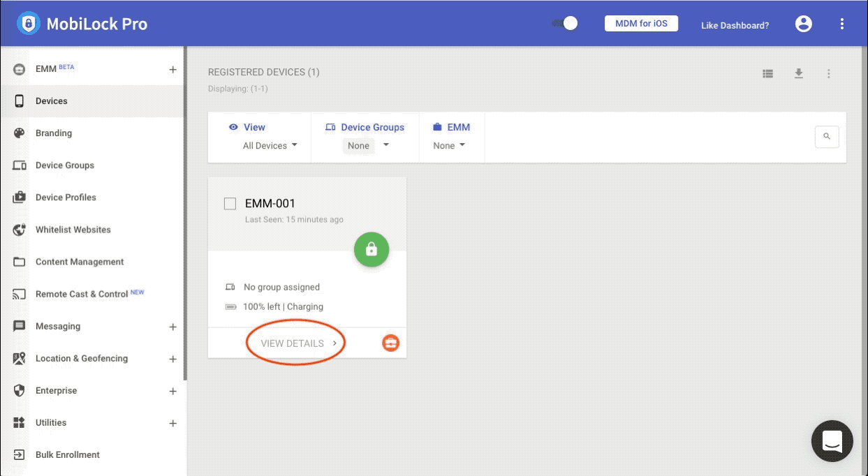Click the device group icon beside No group assigned

(230, 287)
